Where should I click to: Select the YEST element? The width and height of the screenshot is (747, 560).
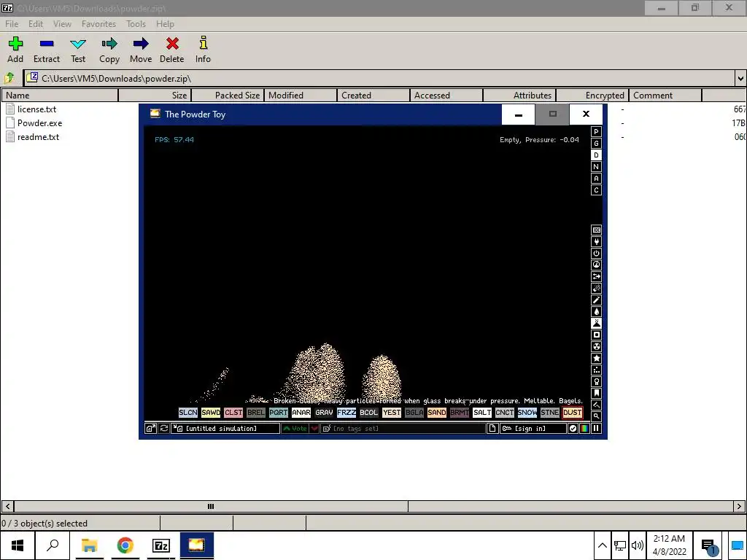pyautogui.click(x=392, y=413)
